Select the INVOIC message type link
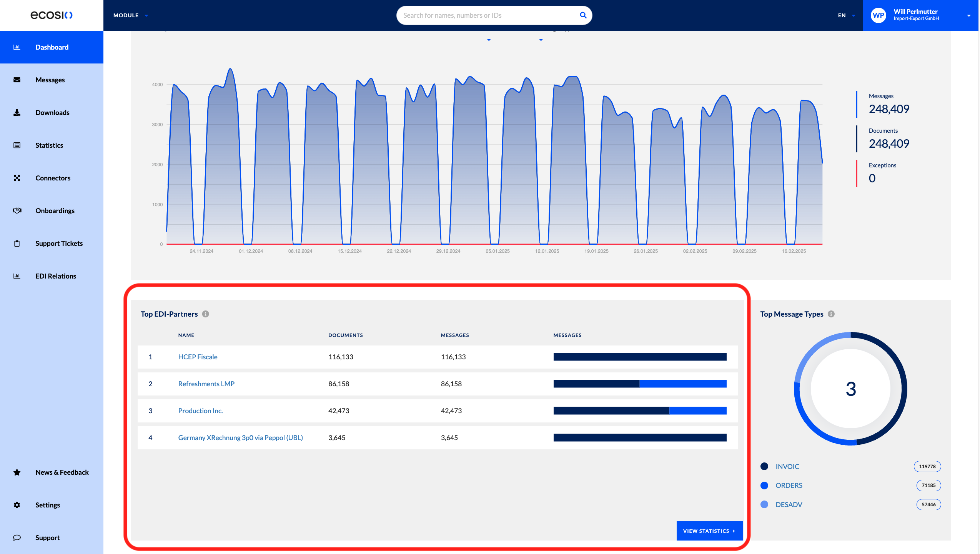 tap(787, 467)
